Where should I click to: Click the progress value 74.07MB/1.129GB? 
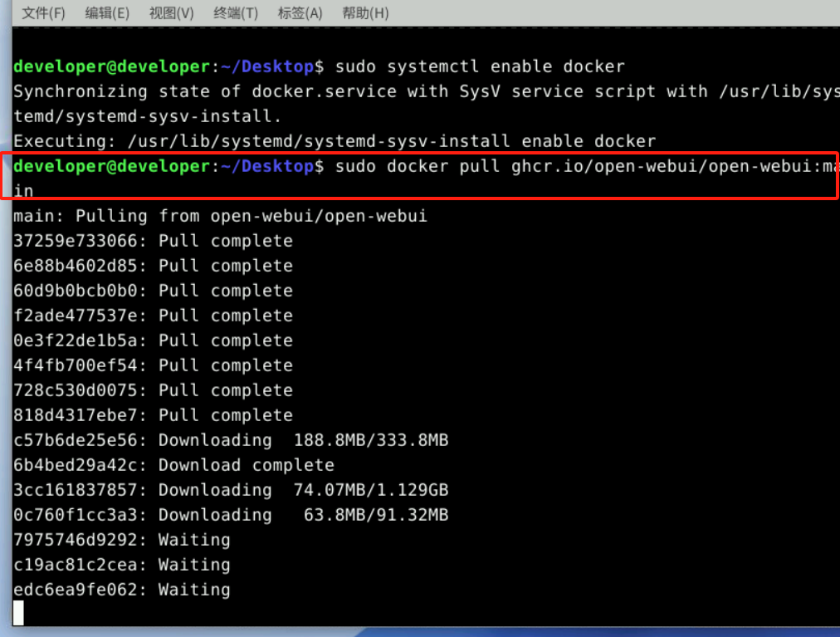pyautogui.click(x=371, y=491)
